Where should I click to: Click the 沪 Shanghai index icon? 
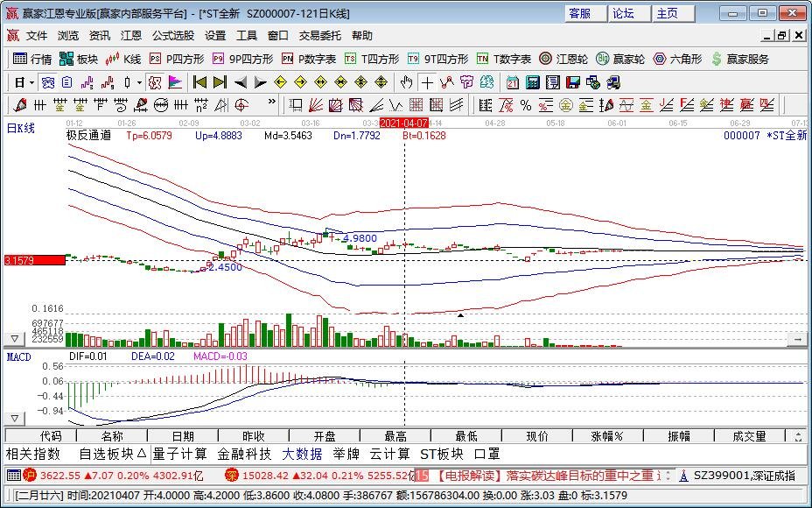[30, 476]
